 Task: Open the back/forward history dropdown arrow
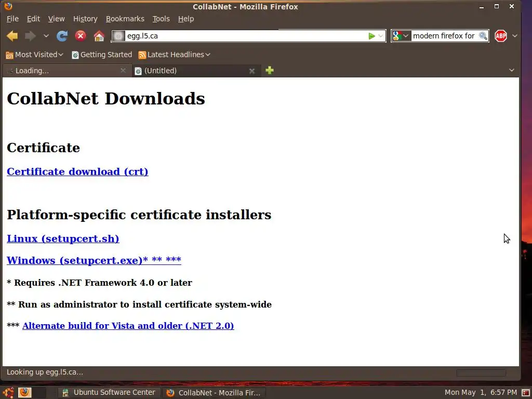46,36
